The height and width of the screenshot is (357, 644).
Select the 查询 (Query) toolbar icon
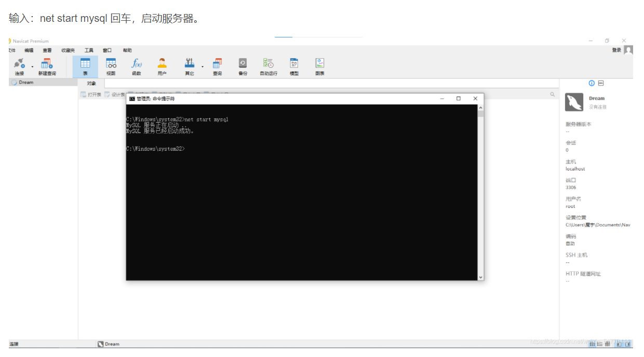coord(217,66)
